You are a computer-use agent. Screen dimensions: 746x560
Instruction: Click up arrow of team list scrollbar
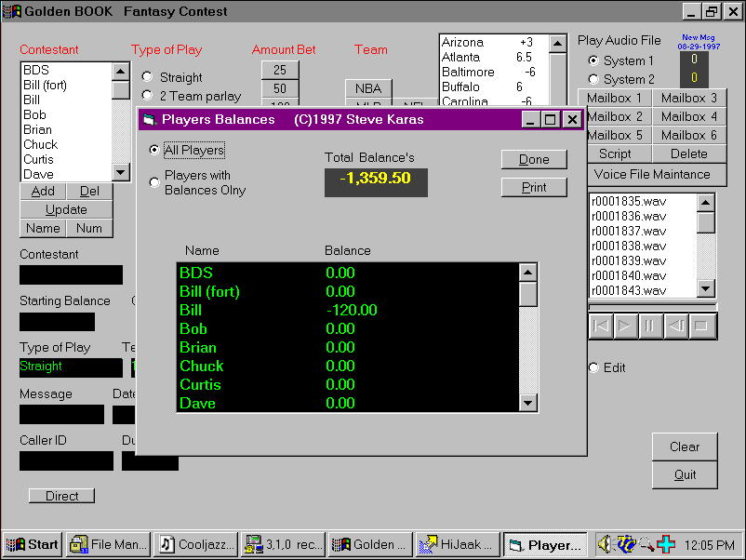(557, 45)
